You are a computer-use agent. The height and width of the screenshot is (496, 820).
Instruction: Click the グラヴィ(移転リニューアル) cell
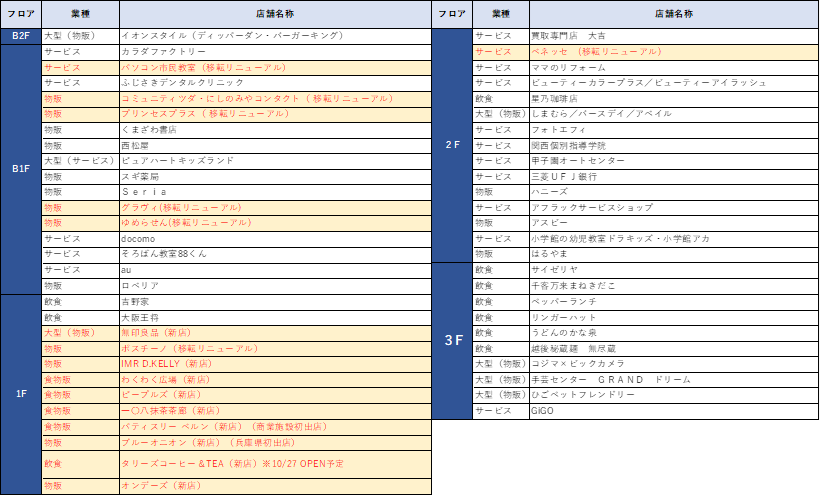pyautogui.click(x=276, y=208)
